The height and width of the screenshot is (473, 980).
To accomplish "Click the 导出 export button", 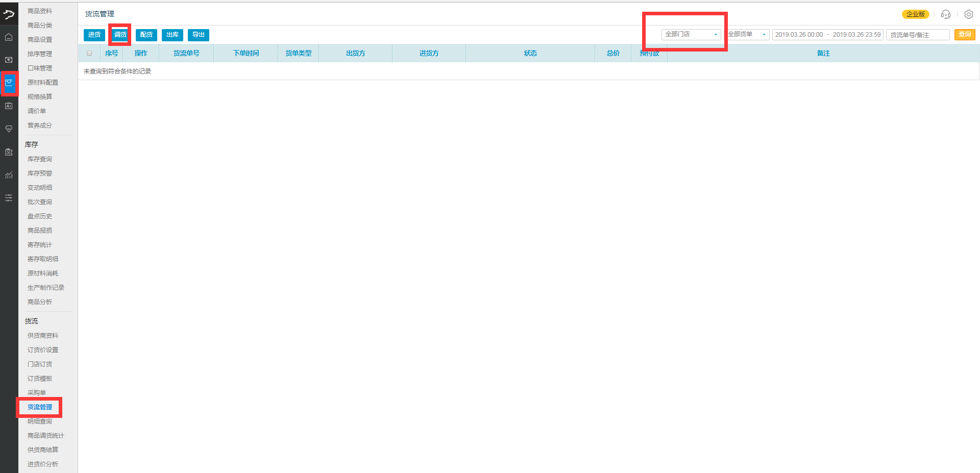I will [199, 35].
